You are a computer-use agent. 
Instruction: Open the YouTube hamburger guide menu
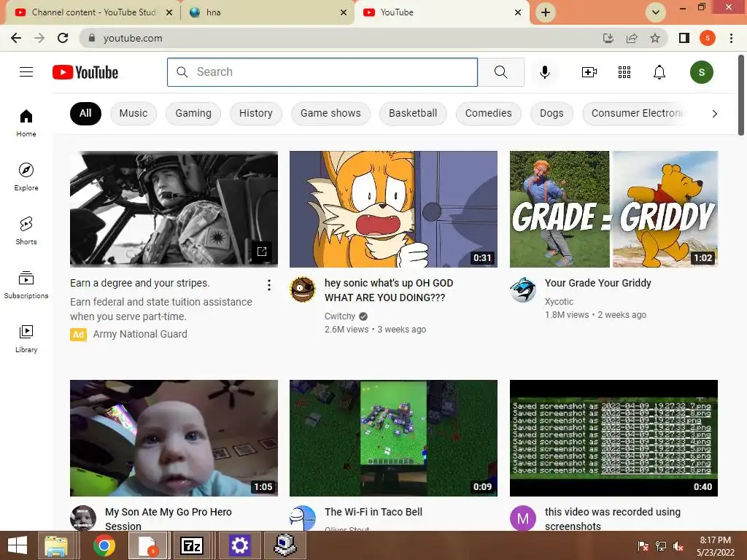pyautogui.click(x=26, y=72)
